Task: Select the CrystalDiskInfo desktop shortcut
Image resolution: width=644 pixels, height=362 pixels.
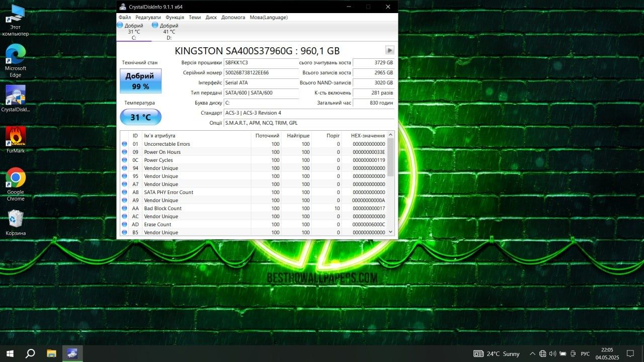Action: tap(16, 99)
